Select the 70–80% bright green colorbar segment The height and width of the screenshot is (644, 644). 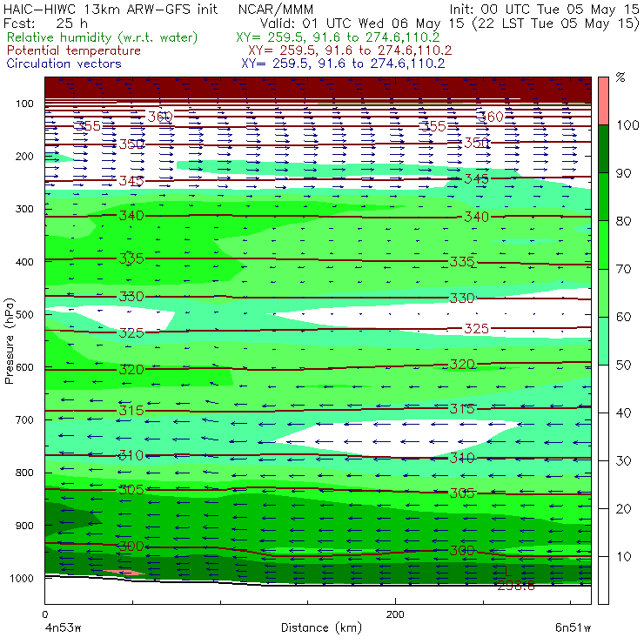click(x=603, y=245)
